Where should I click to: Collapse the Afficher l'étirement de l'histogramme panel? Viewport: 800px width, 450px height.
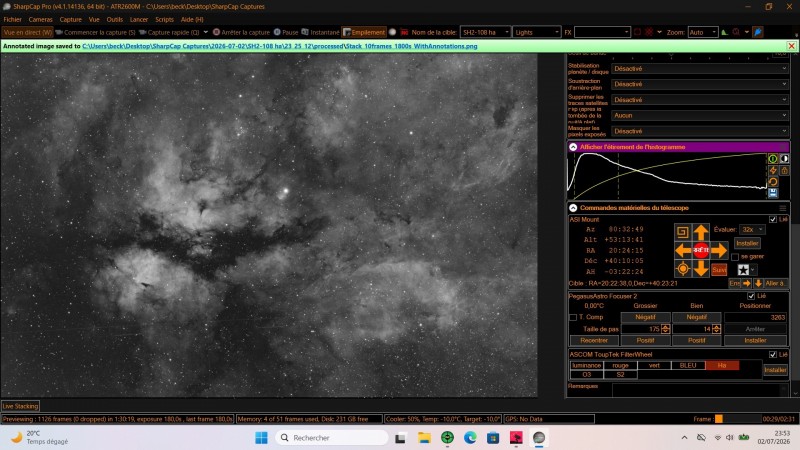click(573, 147)
